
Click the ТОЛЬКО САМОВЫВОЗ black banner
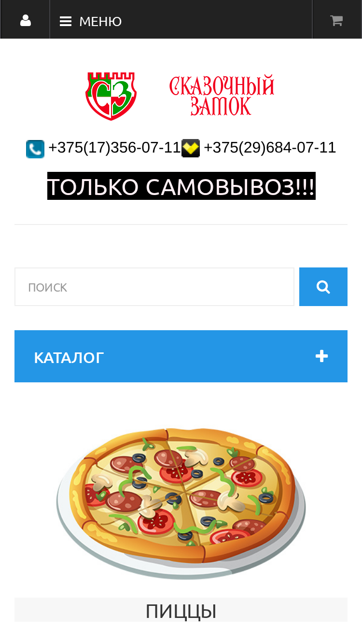[x=181, y=186]
